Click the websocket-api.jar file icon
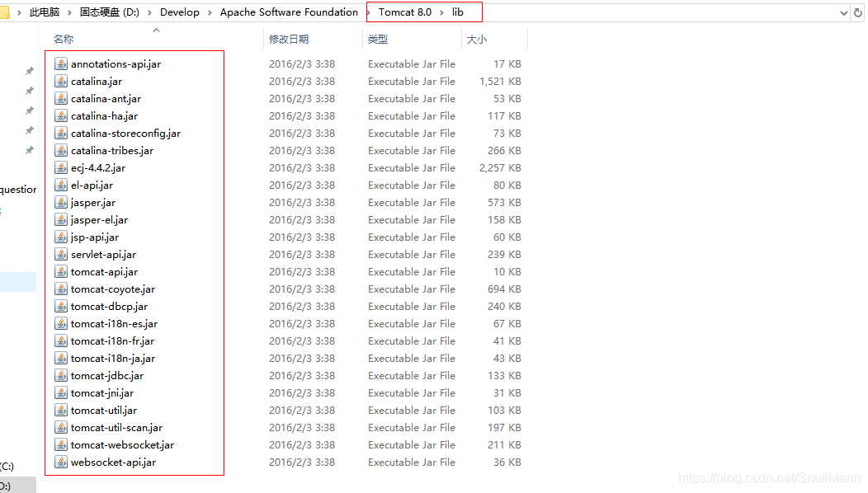This screenshot has height=493, width=868. pyautogui.click(x=61, y=462)
